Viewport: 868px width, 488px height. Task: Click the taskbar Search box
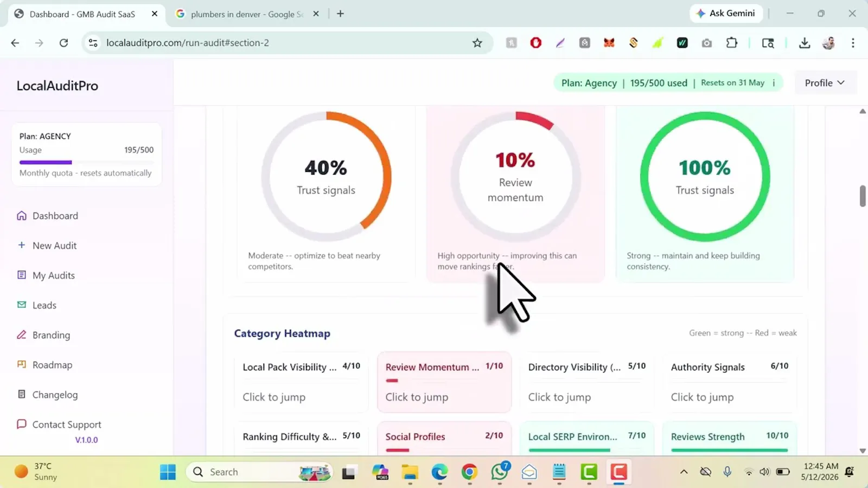coord(260,472)
